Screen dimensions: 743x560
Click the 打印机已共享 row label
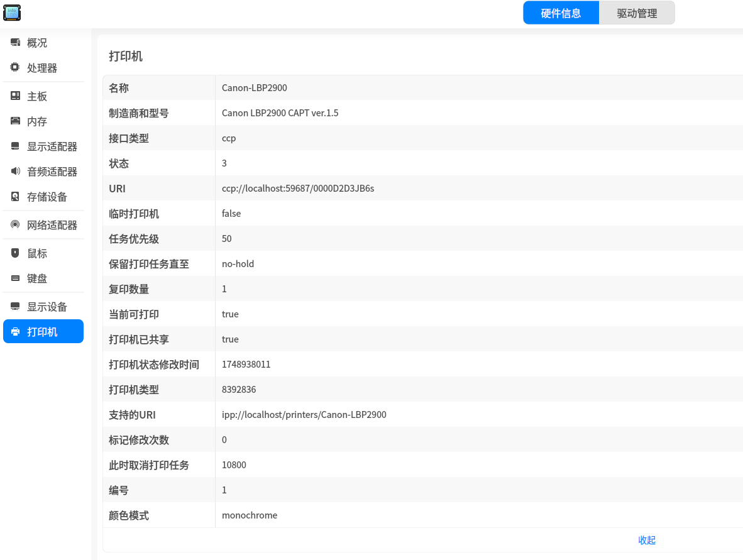tap(139, 339)
